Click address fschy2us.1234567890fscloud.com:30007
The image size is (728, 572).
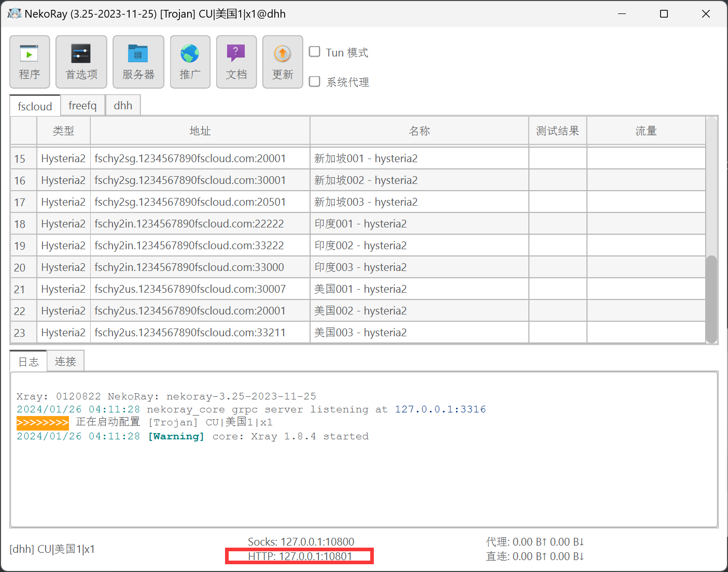tap(200, 289)
